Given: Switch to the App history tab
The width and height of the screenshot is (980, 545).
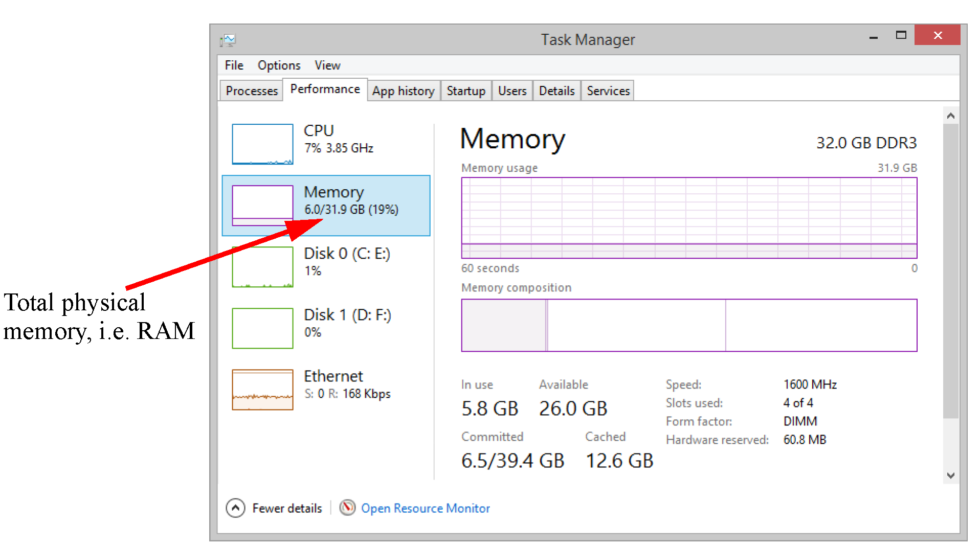Looking at the screenshot, I should pos(403,91).
